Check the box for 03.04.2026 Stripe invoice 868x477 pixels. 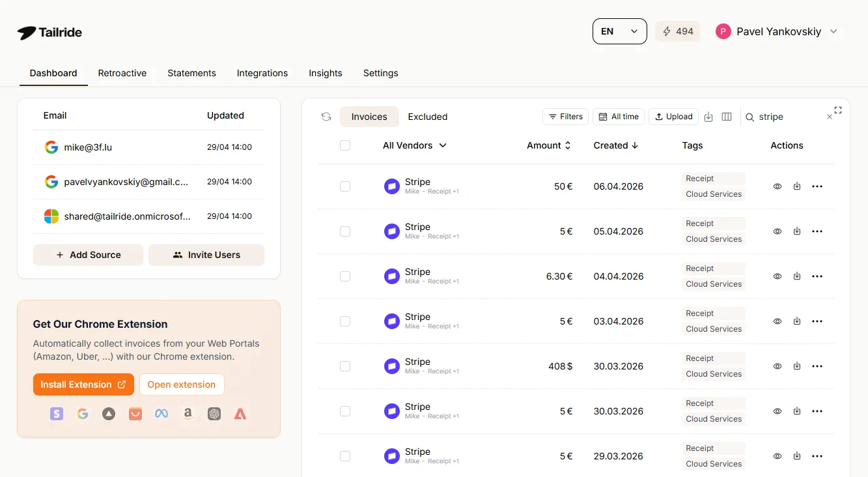pyautogui.click(x=345, y=321)
